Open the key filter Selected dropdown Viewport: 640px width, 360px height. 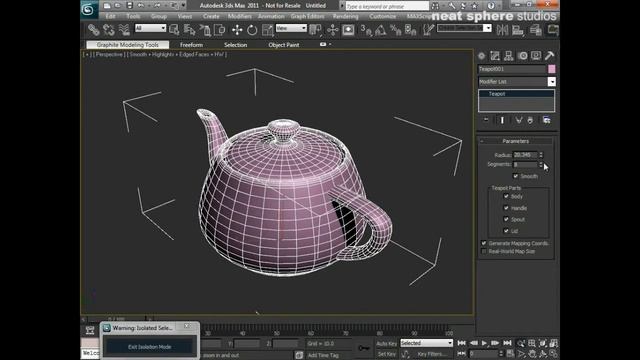pos(427,343)
